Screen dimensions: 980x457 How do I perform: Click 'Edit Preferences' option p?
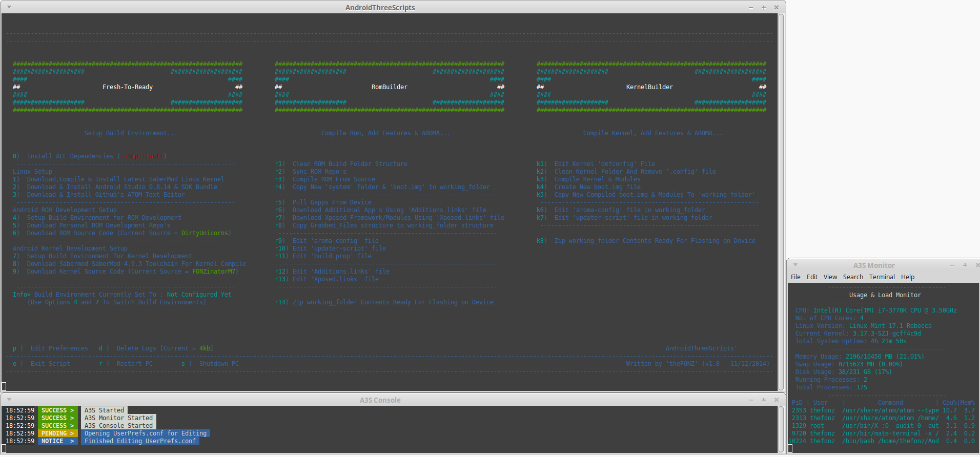50,348
